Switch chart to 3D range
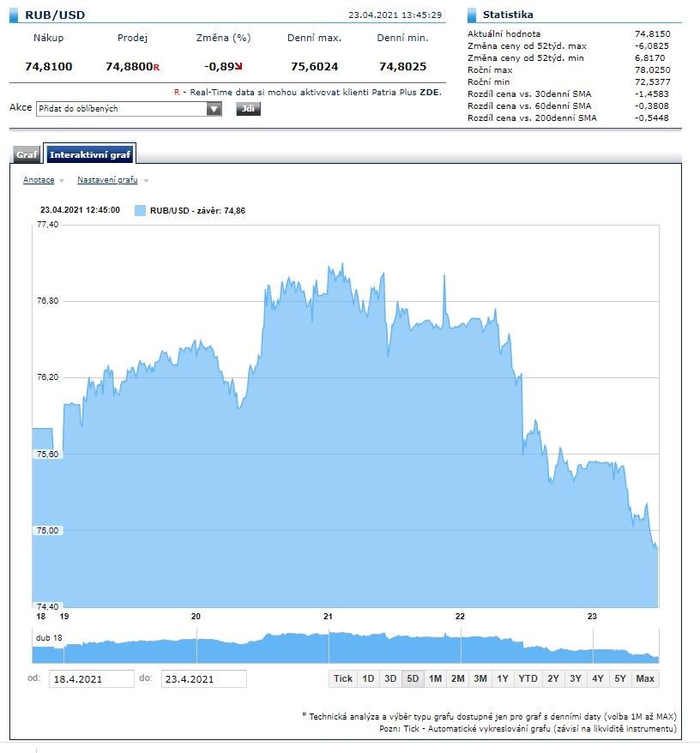 390,678
